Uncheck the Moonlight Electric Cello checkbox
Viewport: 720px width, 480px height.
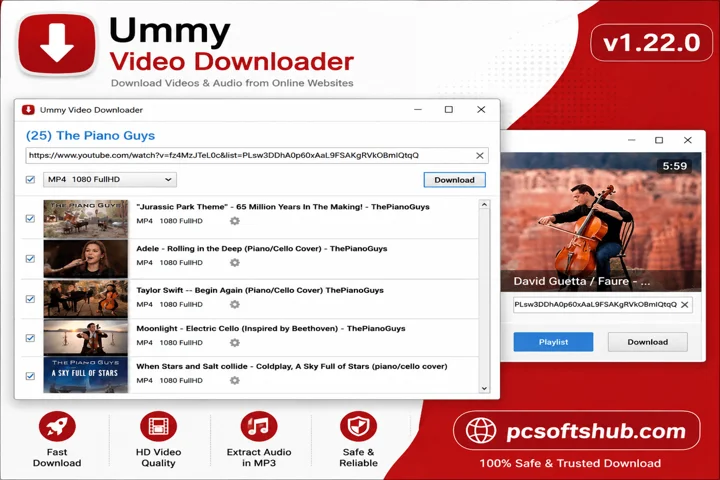pyautogui.click(x=30, y=338)
